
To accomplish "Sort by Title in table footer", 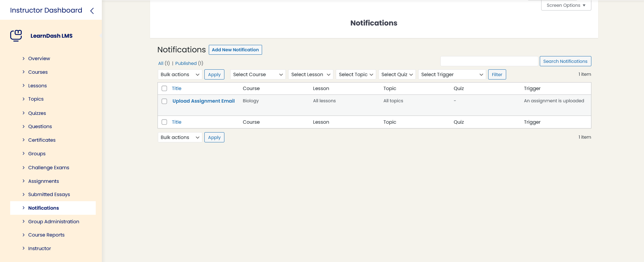I will pyautogui.click(x=177, y=122).
